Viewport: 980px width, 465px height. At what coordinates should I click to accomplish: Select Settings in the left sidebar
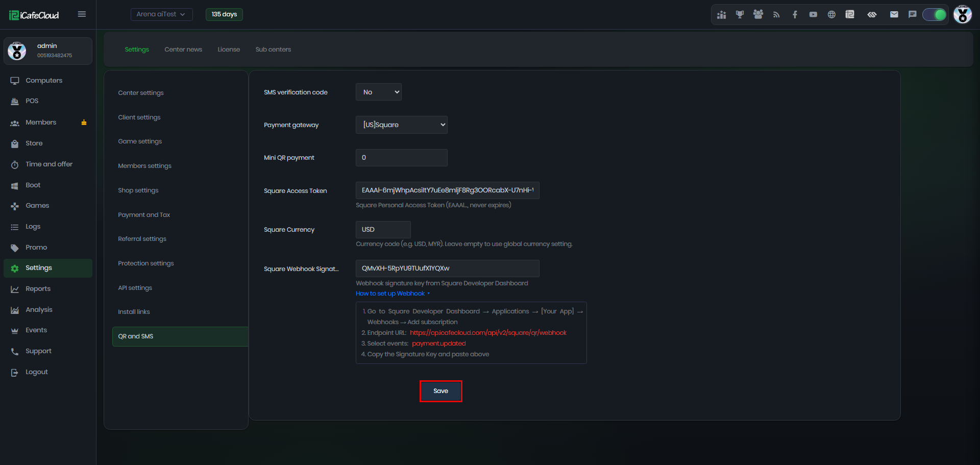[x=48, y=268]
